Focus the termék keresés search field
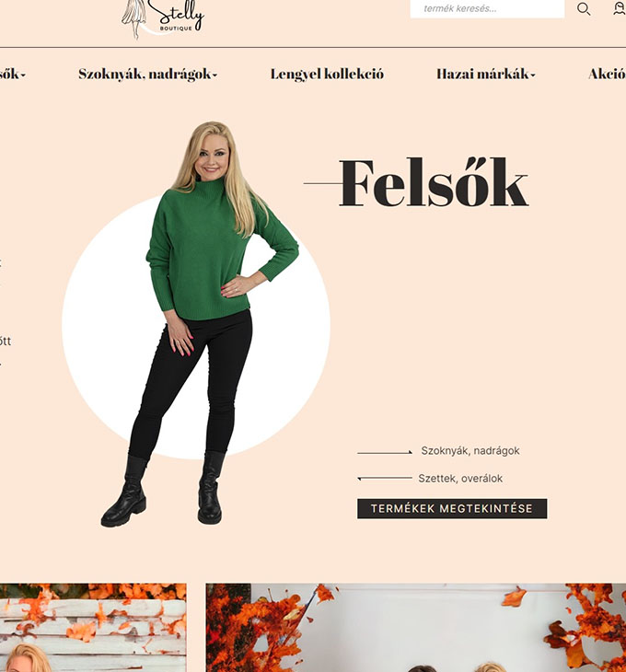Image resolution: width=626 pixels, height=672 pixels. coord(487,8)
